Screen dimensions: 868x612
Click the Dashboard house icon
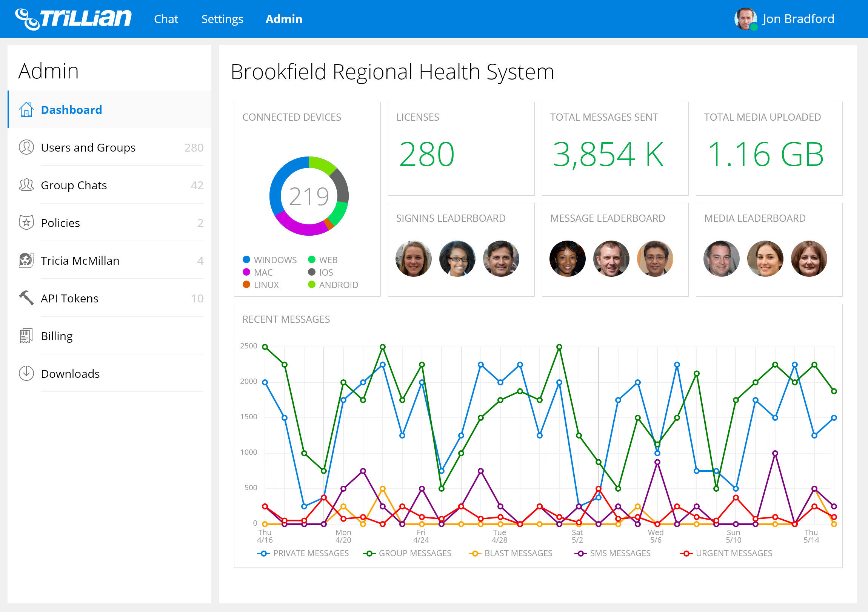click(26, 110)
